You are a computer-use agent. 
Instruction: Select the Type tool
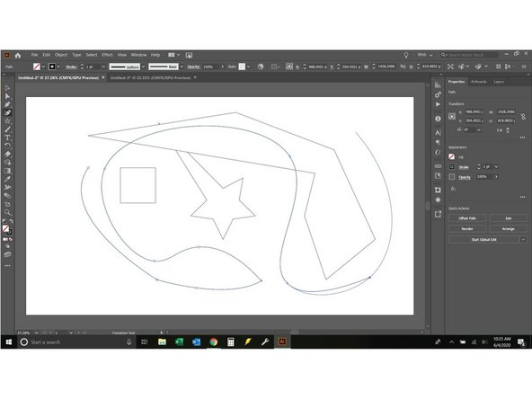[x=7, y=137]
